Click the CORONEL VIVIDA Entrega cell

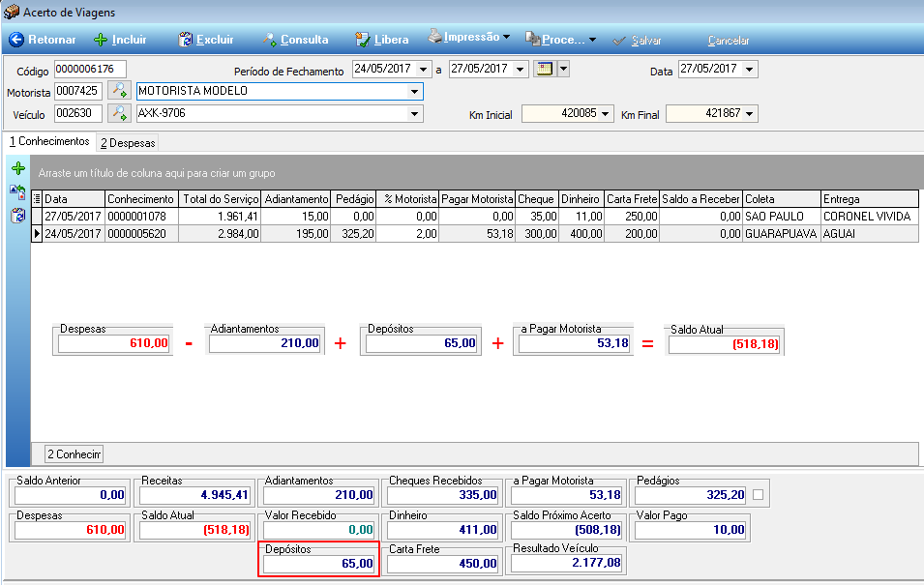pos(869,217)
